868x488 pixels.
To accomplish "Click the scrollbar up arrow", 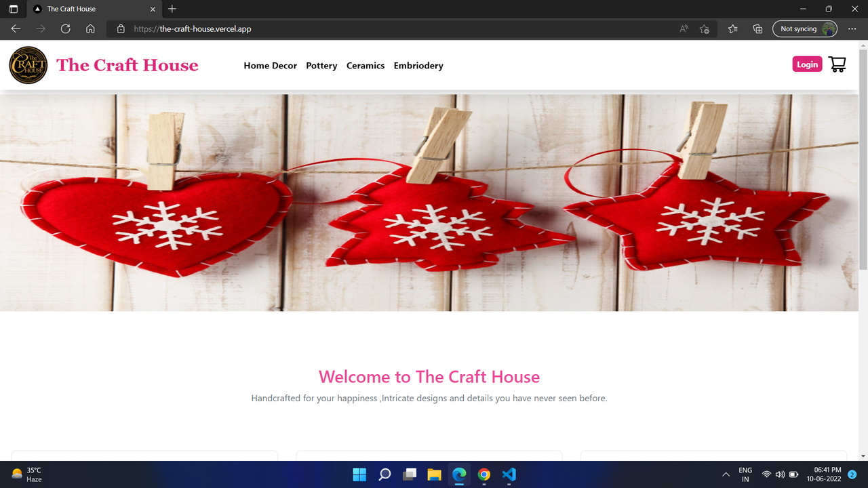I will pos(863,44).
